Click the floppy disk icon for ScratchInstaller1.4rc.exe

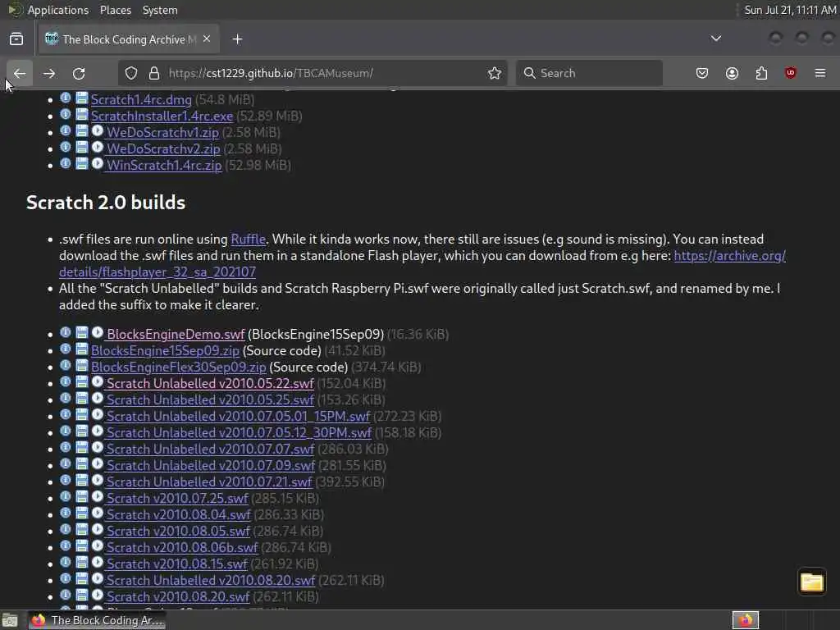[x=81, y=115]
